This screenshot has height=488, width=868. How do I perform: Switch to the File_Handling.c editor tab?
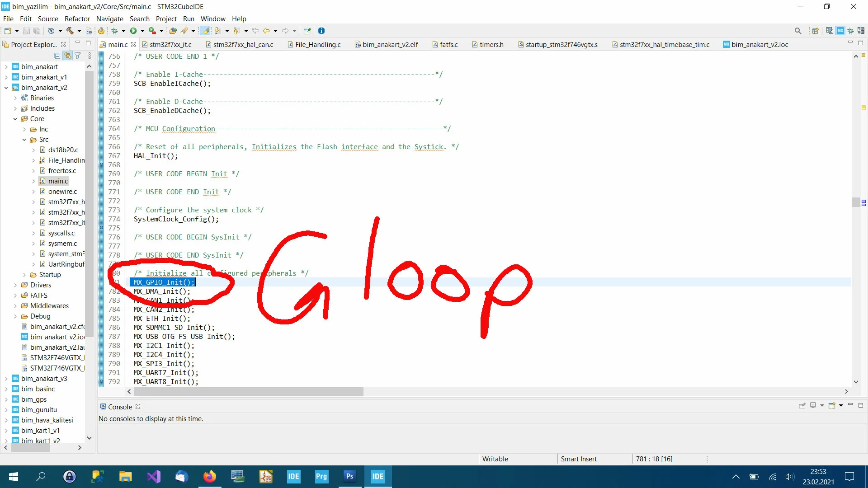314,44
